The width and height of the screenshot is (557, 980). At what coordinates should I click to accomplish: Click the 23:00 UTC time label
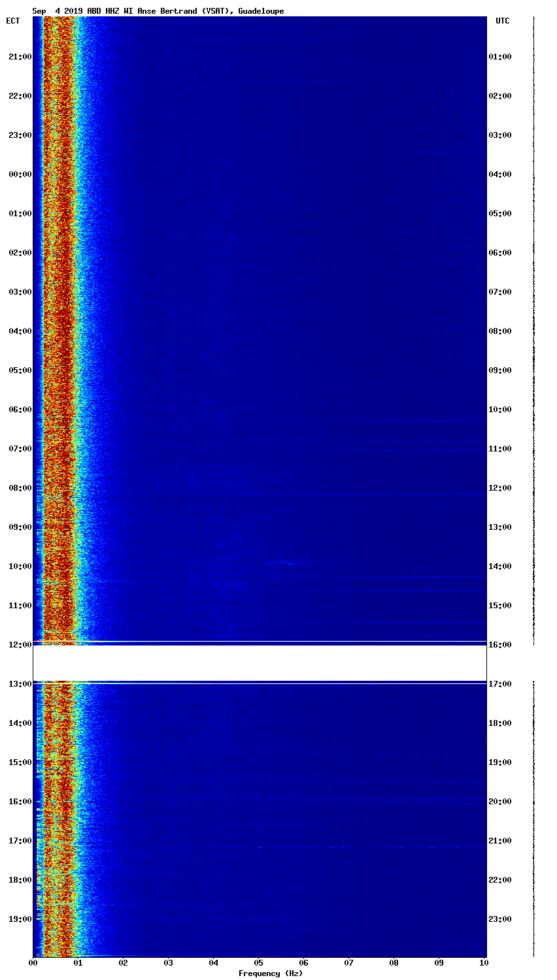(500, 919)
